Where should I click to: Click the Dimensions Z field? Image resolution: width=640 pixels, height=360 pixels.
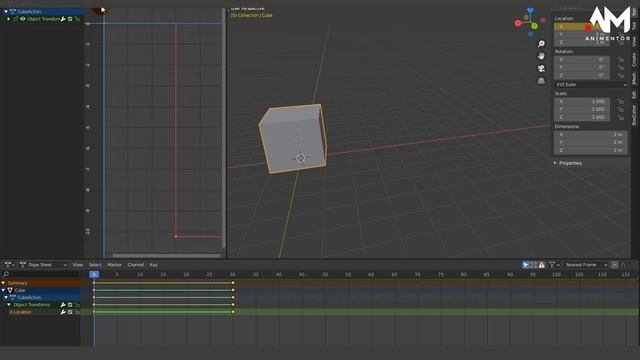point(590,150)
